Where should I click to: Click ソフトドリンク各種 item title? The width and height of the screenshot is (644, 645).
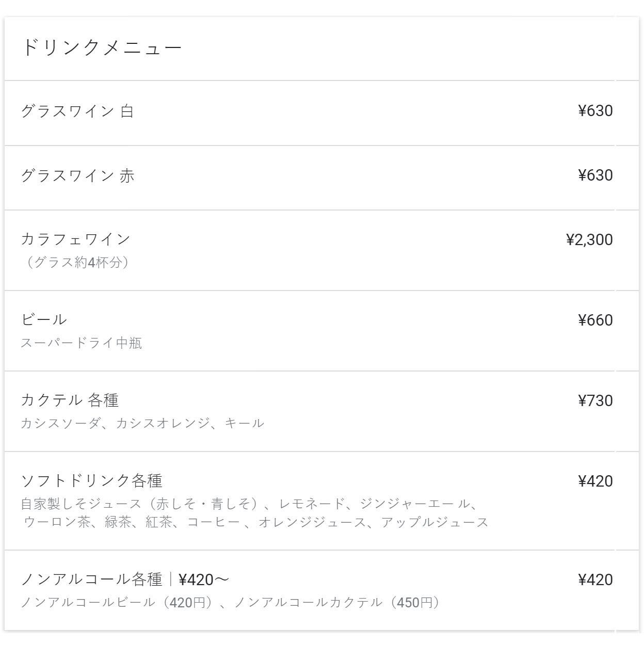pyautogui.click(x=91, y=480)
